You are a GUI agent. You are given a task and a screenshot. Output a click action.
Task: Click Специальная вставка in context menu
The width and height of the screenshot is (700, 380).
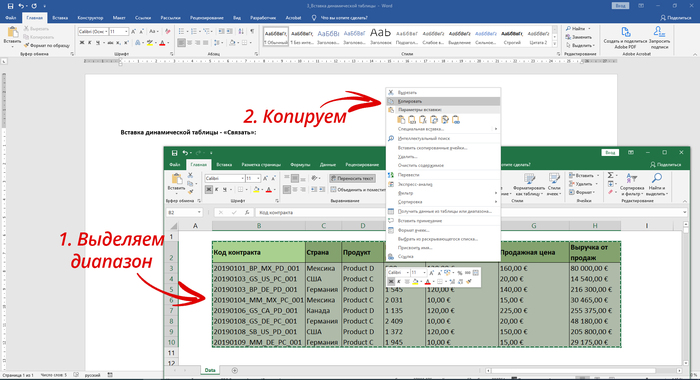click(443, 129)
